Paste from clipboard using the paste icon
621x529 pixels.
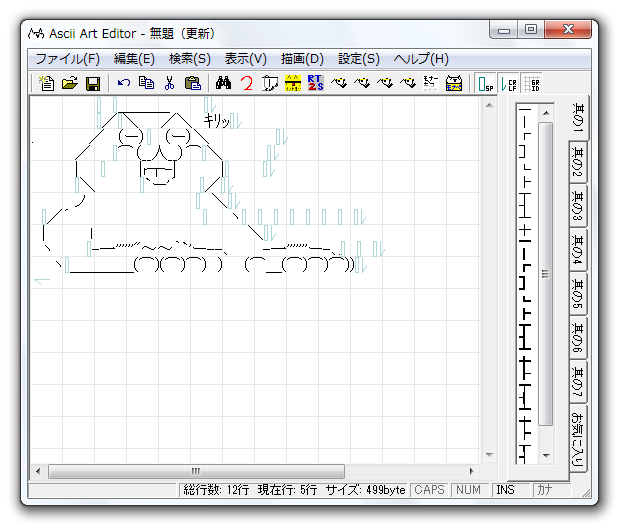(x=193, y=83)
